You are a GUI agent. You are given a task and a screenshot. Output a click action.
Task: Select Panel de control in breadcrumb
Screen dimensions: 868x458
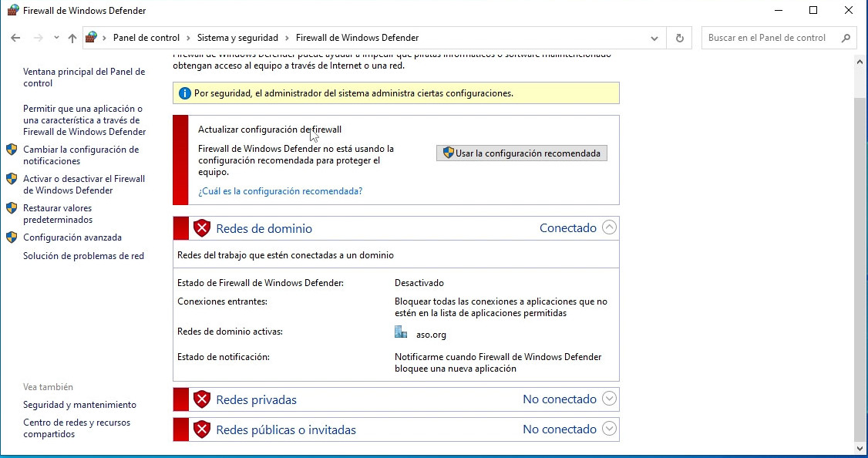[x=146, y=38]
